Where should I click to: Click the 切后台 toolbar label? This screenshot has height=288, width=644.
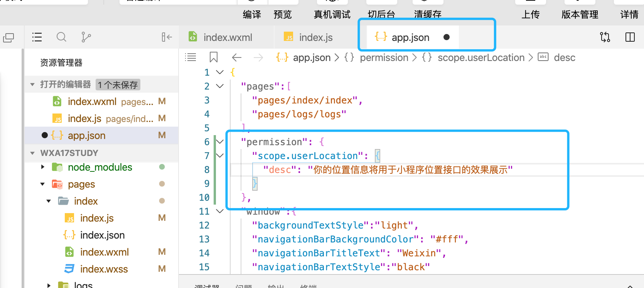[x=381, y=15]
